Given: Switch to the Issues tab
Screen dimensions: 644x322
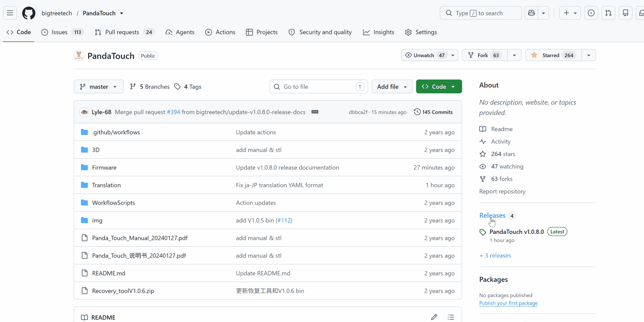Looking at the screenshot, I should [62, 32].
